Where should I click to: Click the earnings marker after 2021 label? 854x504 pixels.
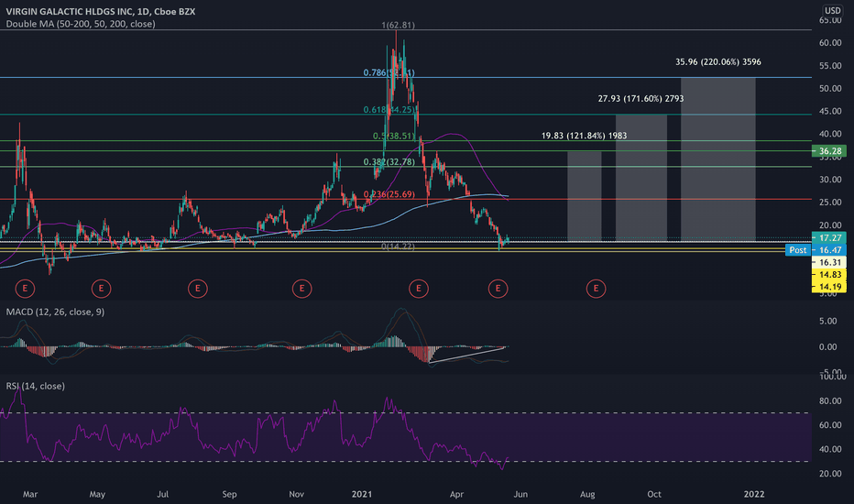(x=418, y=289)
